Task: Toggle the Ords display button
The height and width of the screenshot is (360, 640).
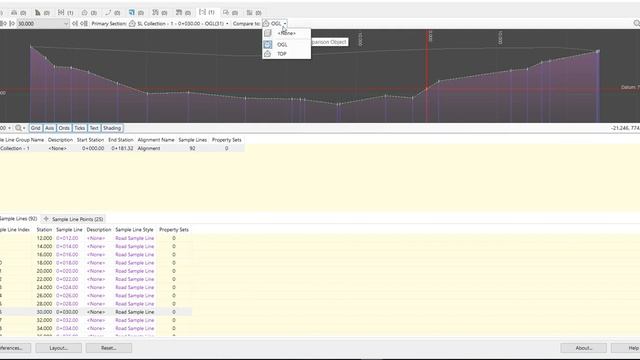Action: [x=64, y=128]
